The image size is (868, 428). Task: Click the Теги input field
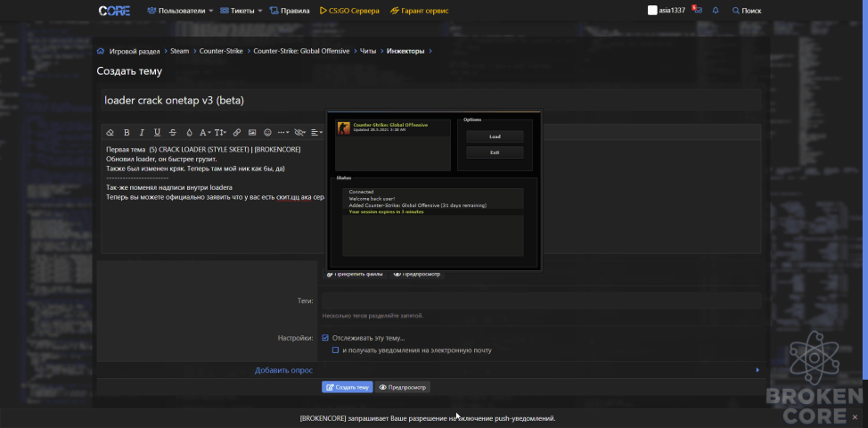(x=542, y=300)
